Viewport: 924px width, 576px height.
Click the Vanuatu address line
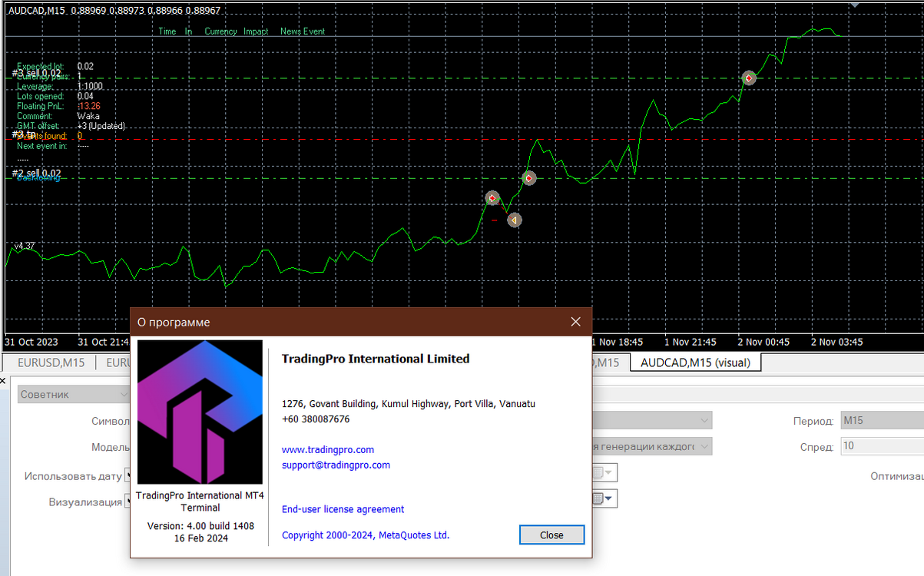coord(409,404)
